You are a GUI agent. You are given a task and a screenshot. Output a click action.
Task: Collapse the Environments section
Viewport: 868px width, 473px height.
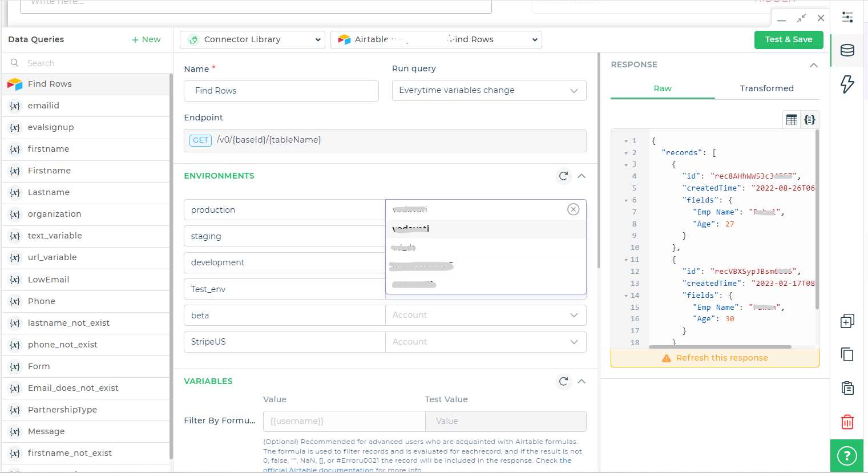pos(582,176)
